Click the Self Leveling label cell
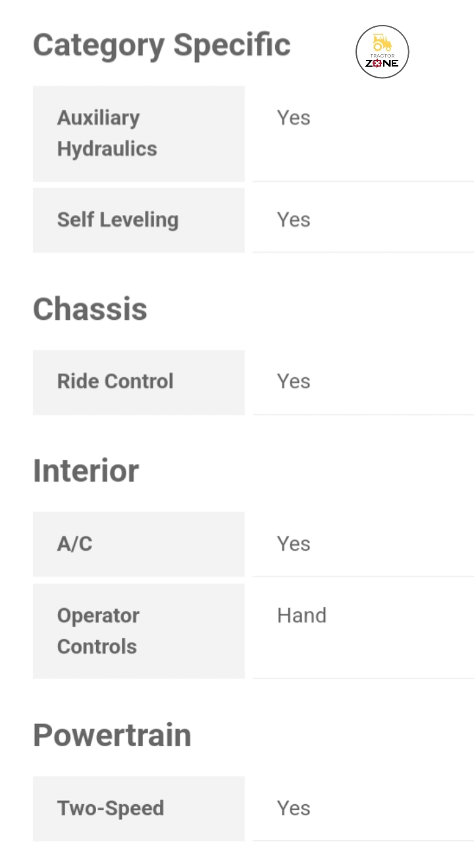This screenshot has height=868, width=474. 138,220
